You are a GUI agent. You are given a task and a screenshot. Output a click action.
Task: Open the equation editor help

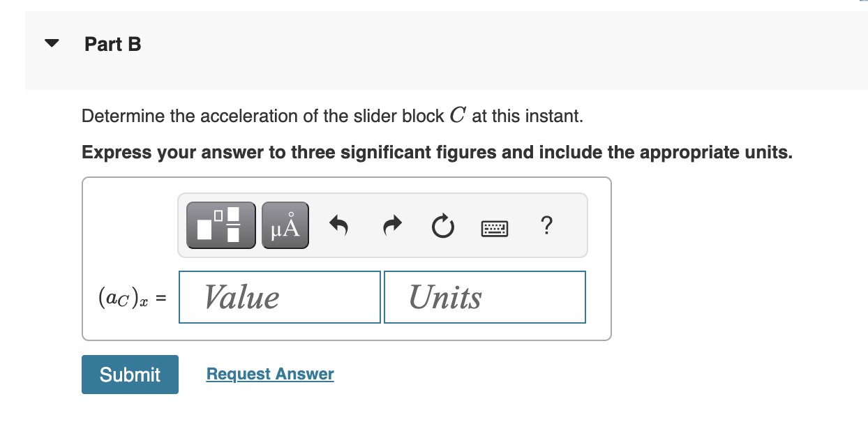click(547, 226)
